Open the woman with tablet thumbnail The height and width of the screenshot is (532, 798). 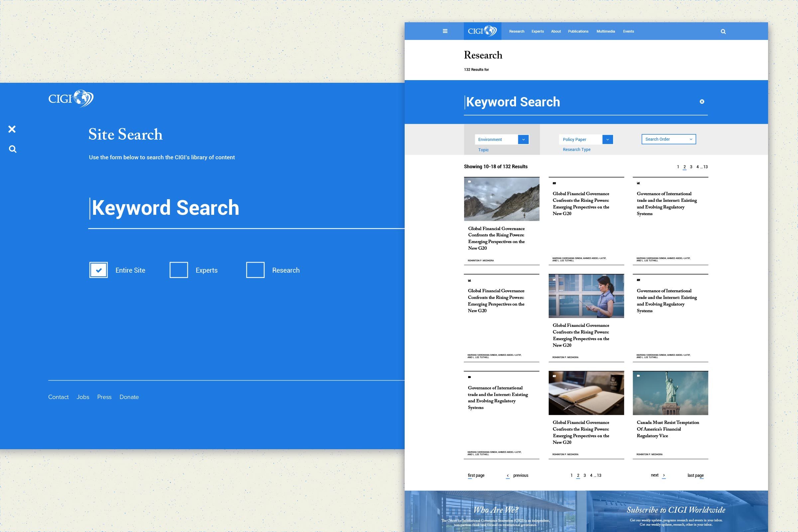click(x=586, y=296)
